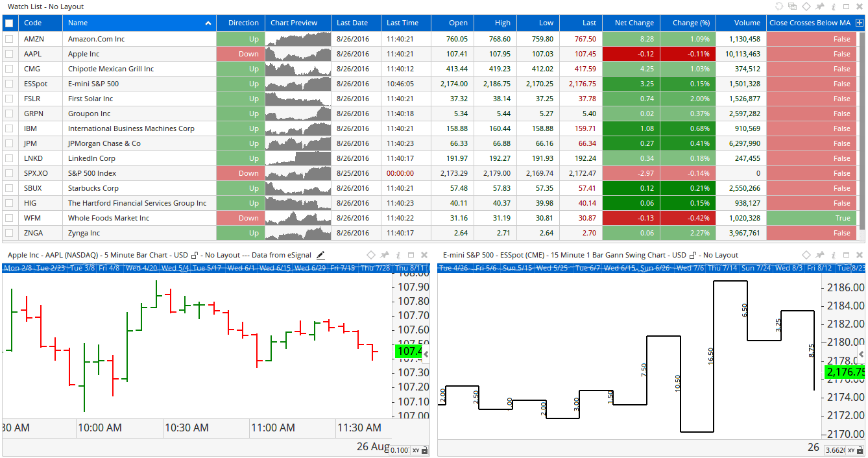The width and height of the screenshot is (868, 458).
Task: Collapse Apple chart price axis with side arrow
Action: (426, 354)
